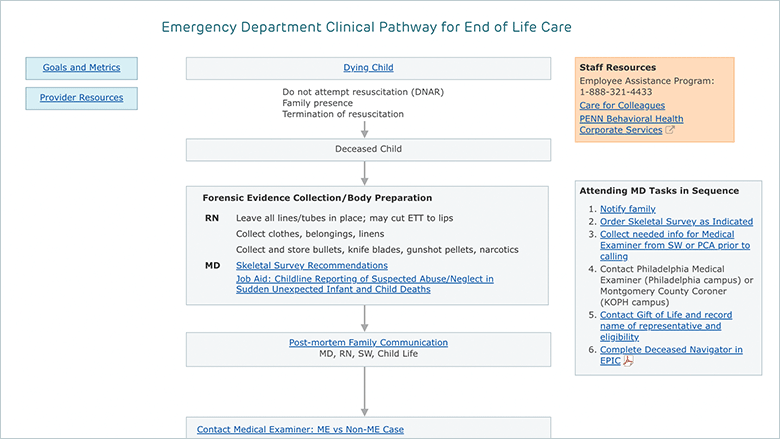Open the Goals and Metrics link
The height and width of the screenshot is (439, 780).
(82, 68)
